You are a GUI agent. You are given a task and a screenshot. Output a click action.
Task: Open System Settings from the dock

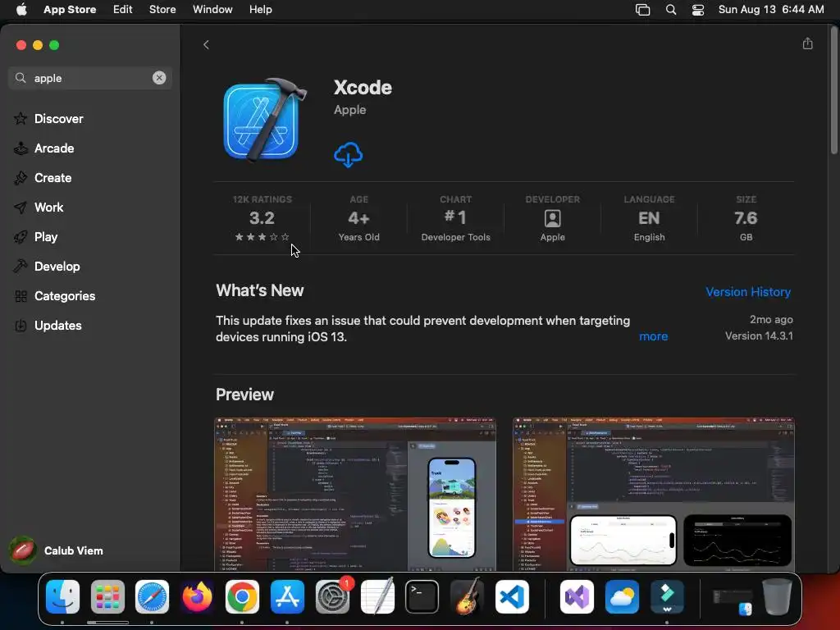[333, 597]
